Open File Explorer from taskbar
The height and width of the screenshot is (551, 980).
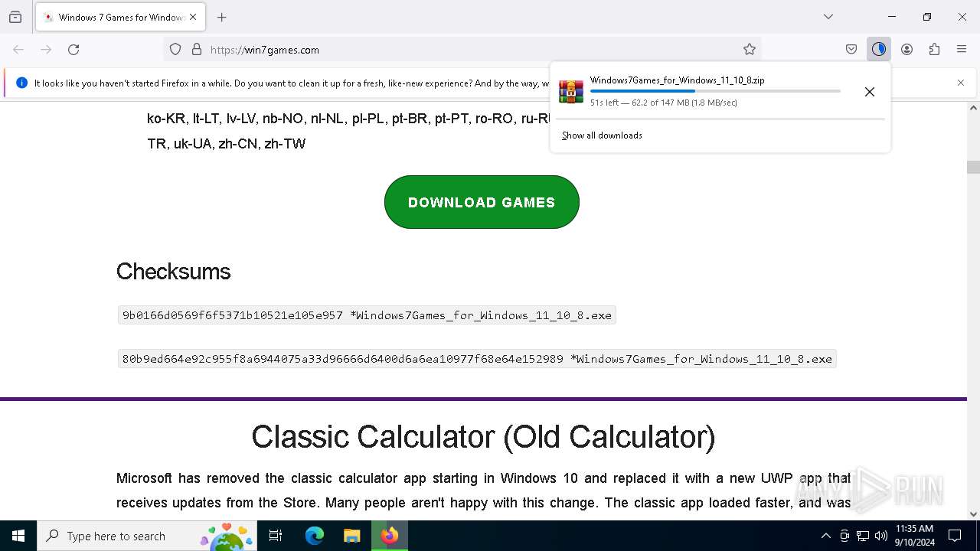(351, 536)
